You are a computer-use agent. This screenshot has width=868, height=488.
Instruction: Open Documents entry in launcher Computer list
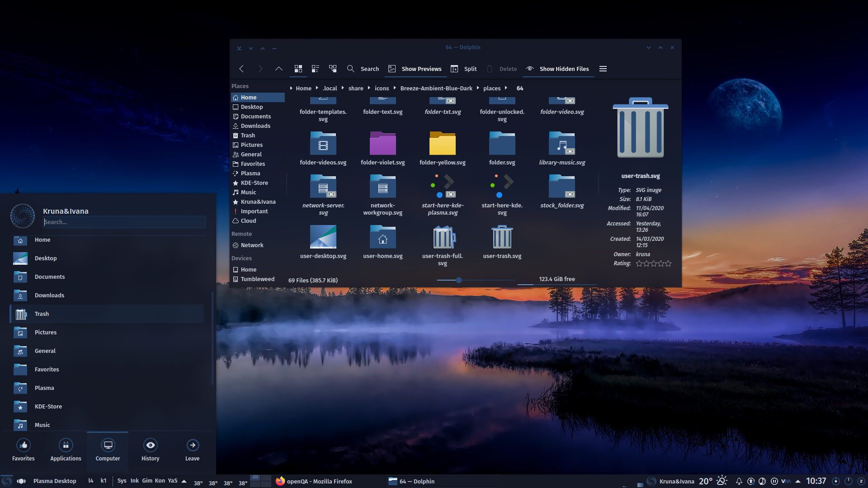point(107,277)
